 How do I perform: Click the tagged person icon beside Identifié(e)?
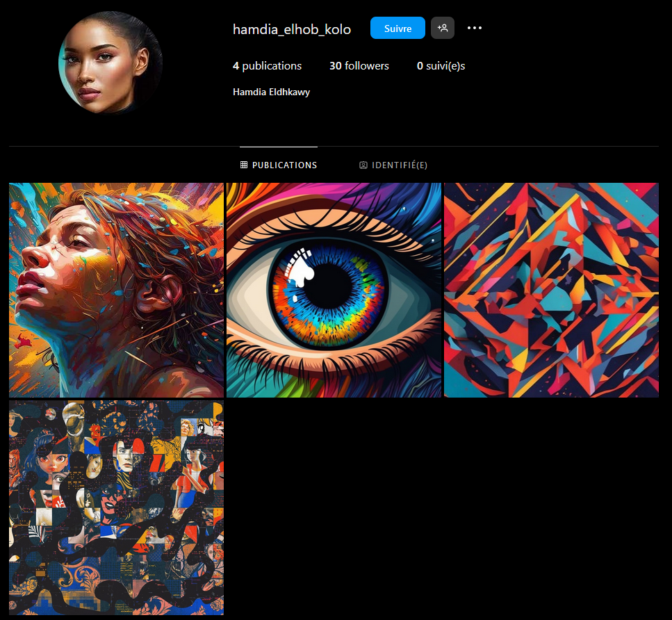click(363, 165)
